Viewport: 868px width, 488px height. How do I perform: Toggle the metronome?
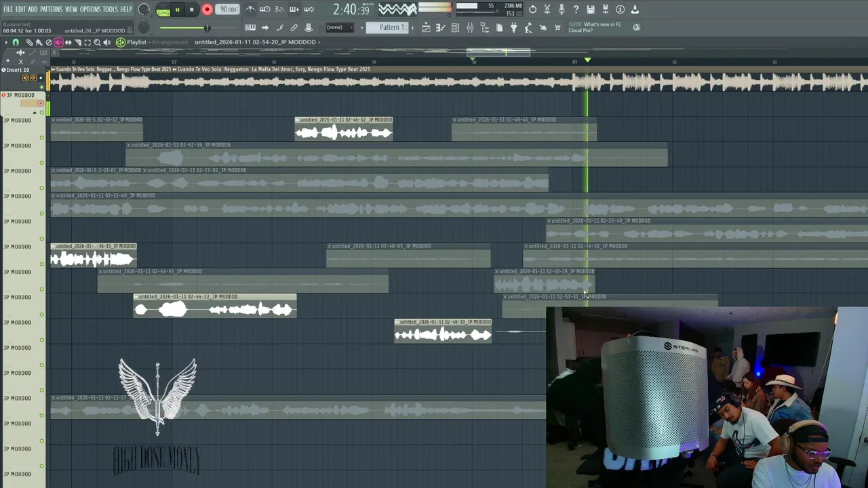(x=250, y=9)
